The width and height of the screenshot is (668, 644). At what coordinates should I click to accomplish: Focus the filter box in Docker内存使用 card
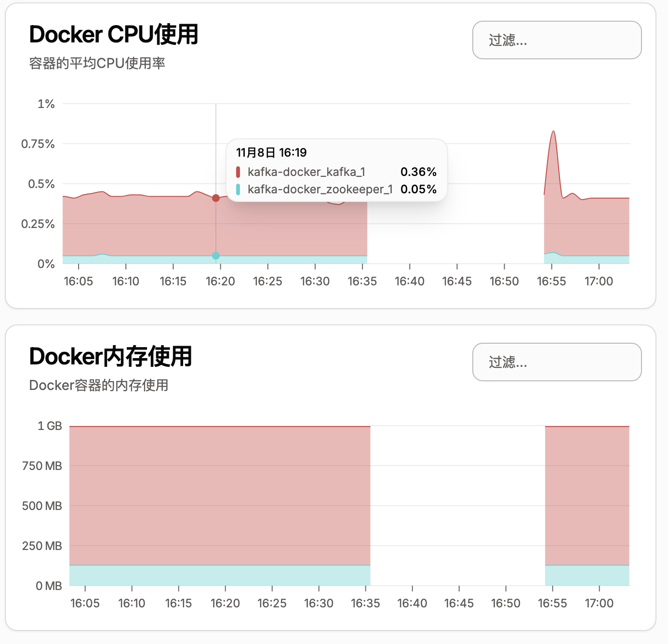[x=557, y=362]
